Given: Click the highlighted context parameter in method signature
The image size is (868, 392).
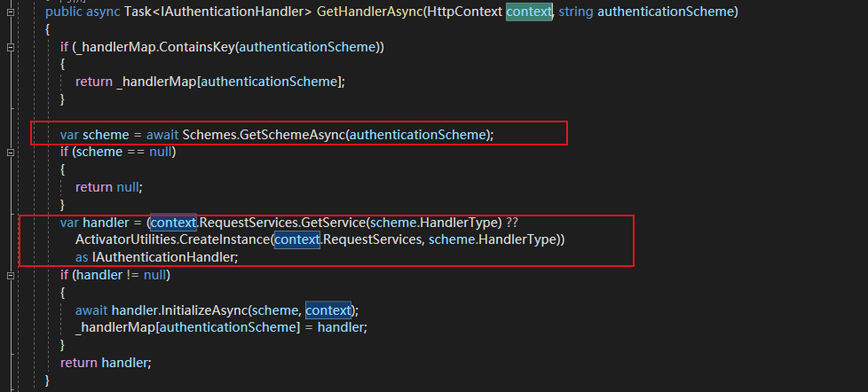Looking at the screenshot, I should [x=528, y=12].
